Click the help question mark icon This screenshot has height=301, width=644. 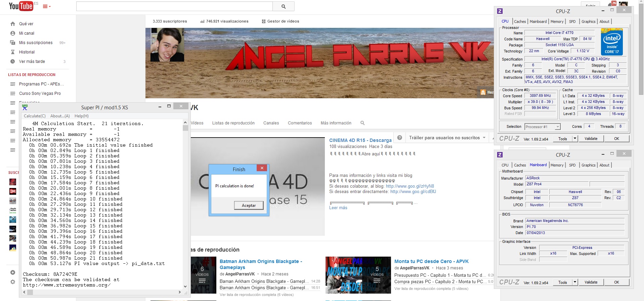pos(399,138)
